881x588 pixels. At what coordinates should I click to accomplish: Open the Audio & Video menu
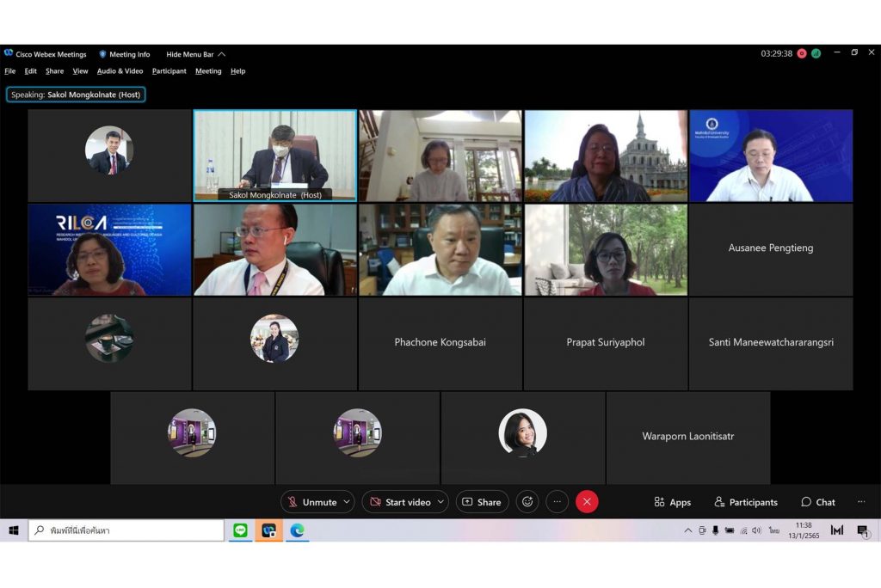click(x=120, y=71)
